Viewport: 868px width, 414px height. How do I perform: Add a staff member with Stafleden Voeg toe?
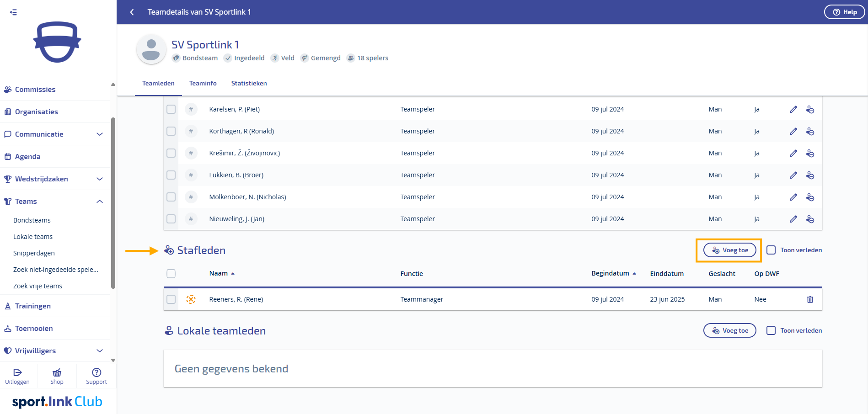click(729, 250)
